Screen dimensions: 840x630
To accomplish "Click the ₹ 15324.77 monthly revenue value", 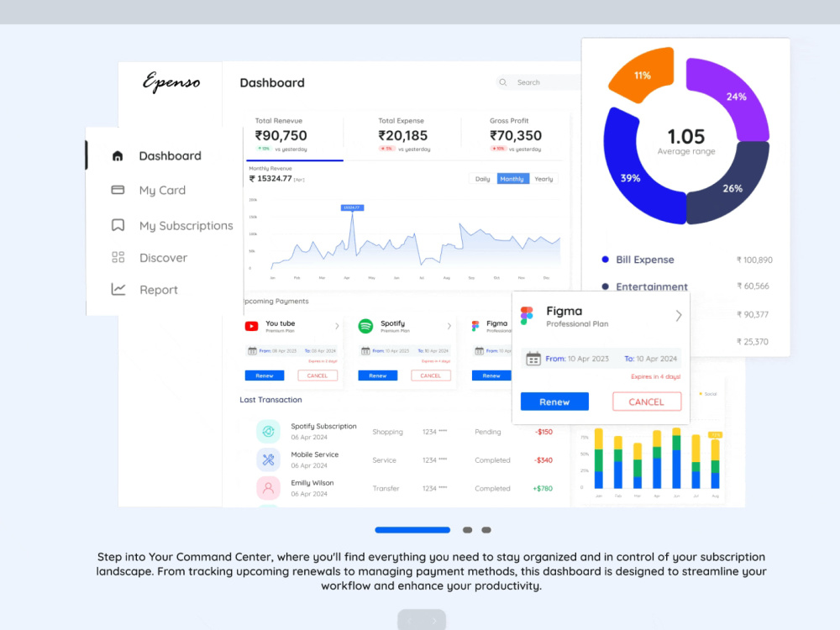I will coord(270,178).
